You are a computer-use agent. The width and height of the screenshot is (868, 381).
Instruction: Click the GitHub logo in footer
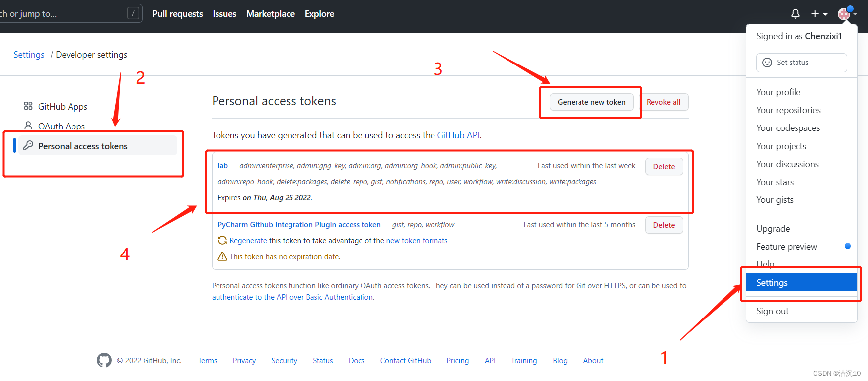click(x=104, y=360)
